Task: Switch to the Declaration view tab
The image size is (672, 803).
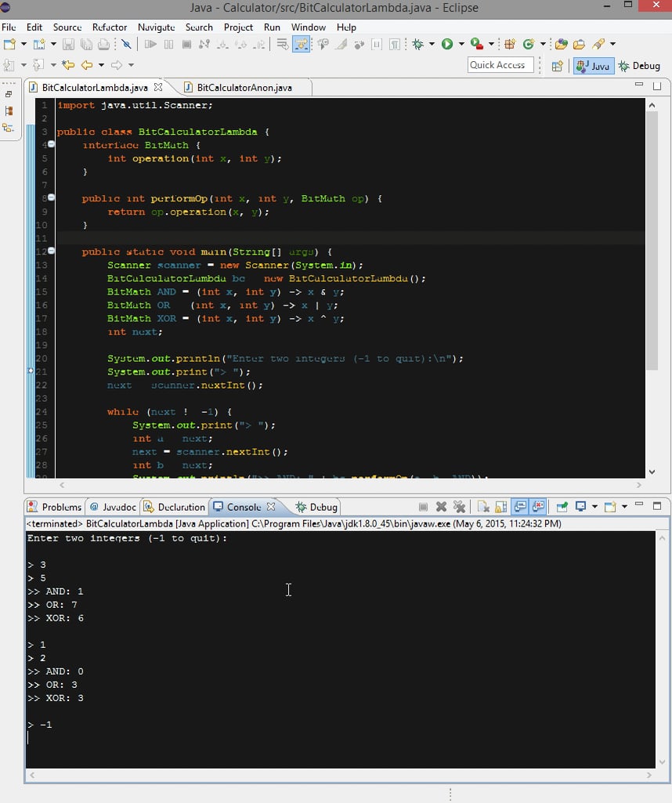Action: 175,507
